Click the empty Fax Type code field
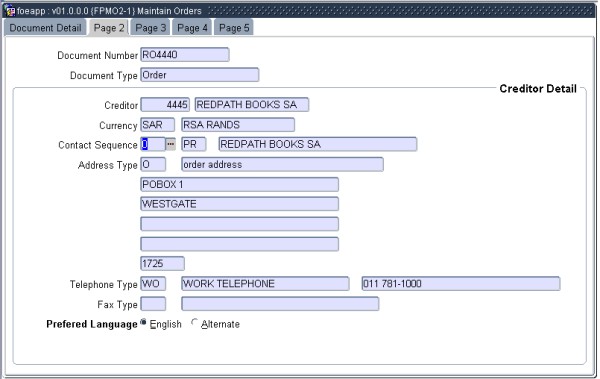600x379 pixels. pos(153,304)
